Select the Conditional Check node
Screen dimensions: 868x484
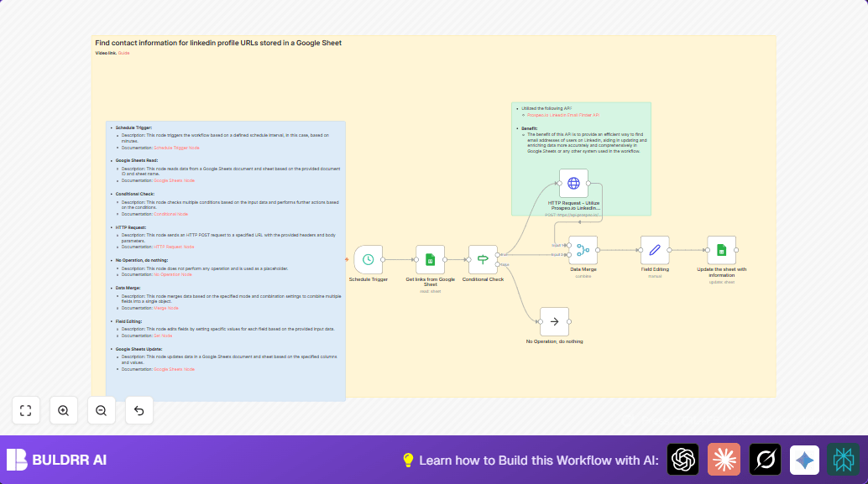click(x=483, y=259)
